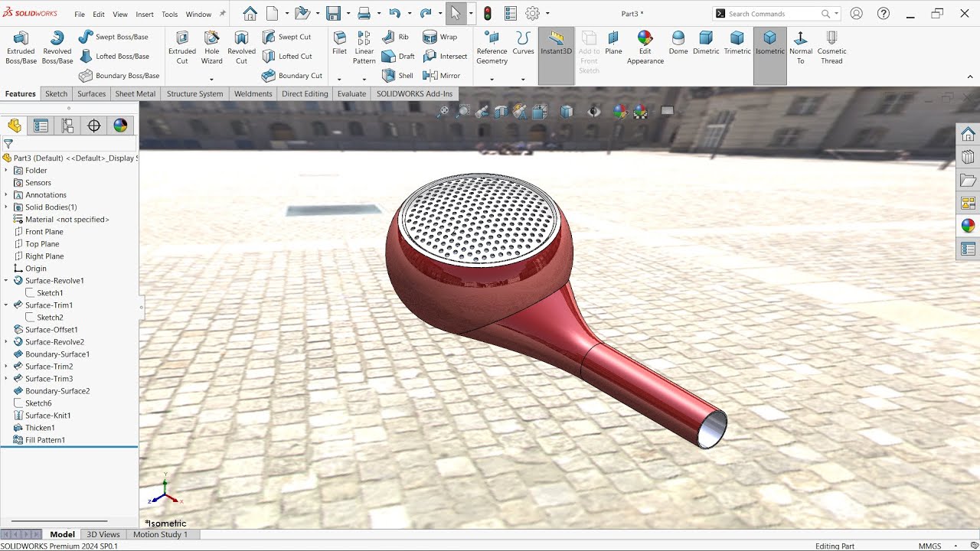980x551 pixels.
Task: Open the Appearances task pane icon
Action: (968, 226)
